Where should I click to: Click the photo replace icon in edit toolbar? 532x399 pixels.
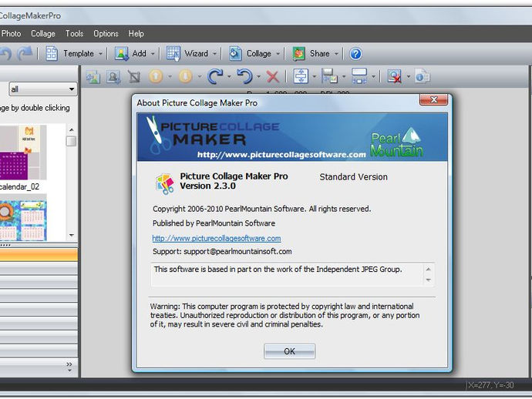(x=113, y=76)
